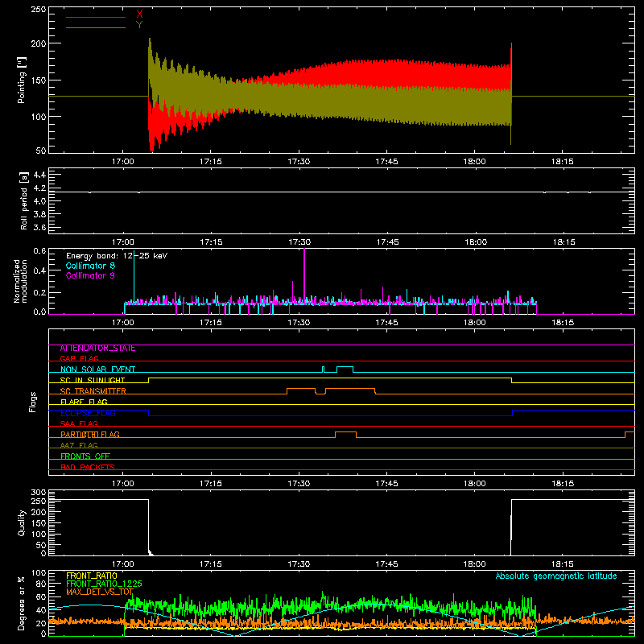
Task: Click the 'Absolute geomagnetic latitude' legend text
Action: pyautogui.click(x=556, y=576)
